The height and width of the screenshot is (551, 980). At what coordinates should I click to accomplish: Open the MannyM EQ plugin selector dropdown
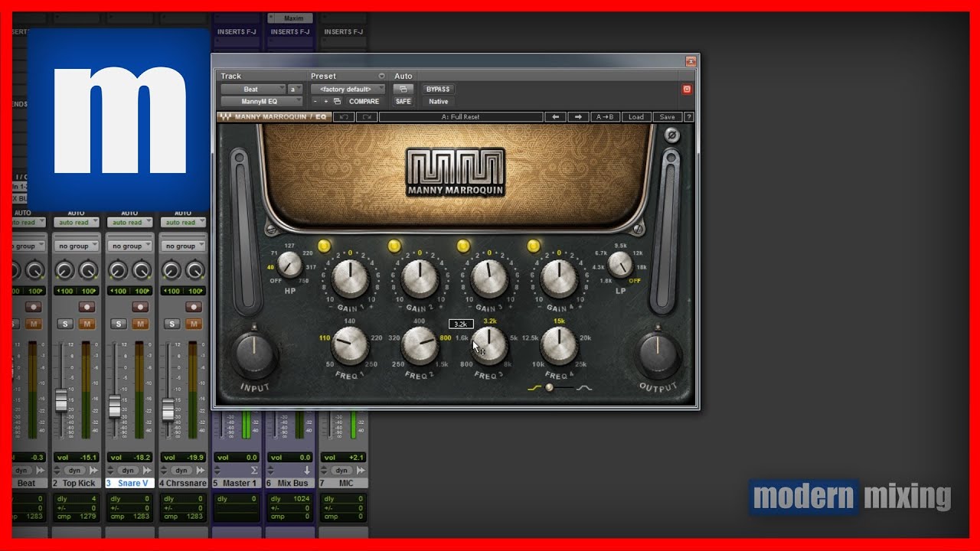(x=262, y=101)
